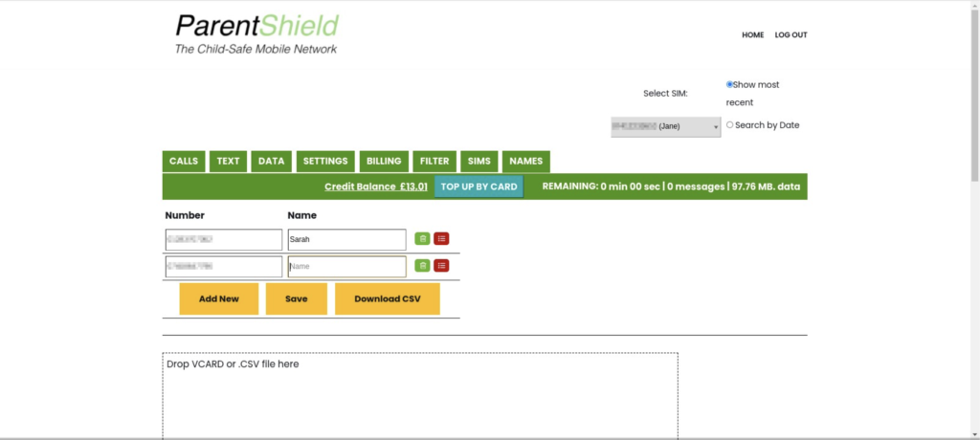Open the FILTER tab

tap(434, 162)
